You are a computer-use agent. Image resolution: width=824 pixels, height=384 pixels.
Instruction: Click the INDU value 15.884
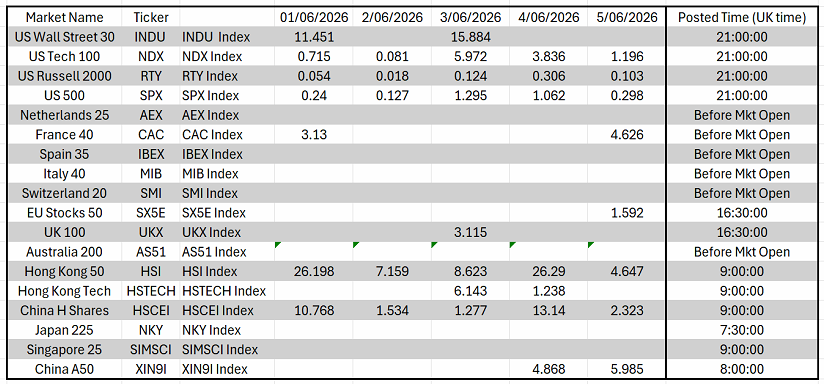[x=470, y=37]
